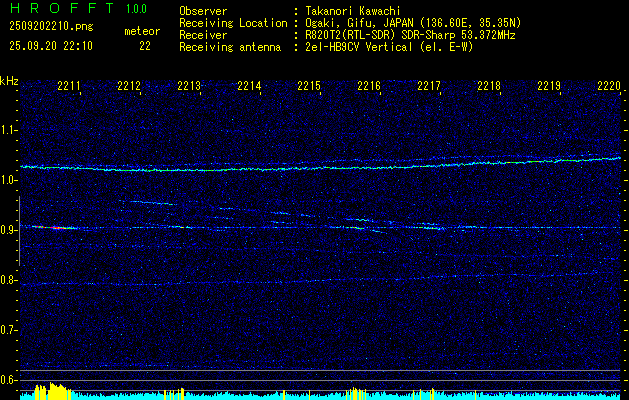
Task: Click the R820T2(RTL-SDR) SDR-Sharp 53.372MHz text
Action: (410, 35)
